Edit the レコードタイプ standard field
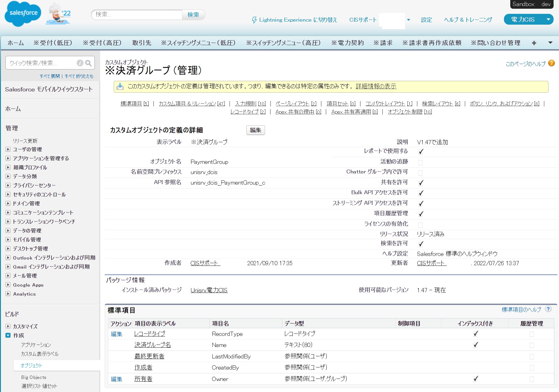559x392 pixels. click(116, 334)
